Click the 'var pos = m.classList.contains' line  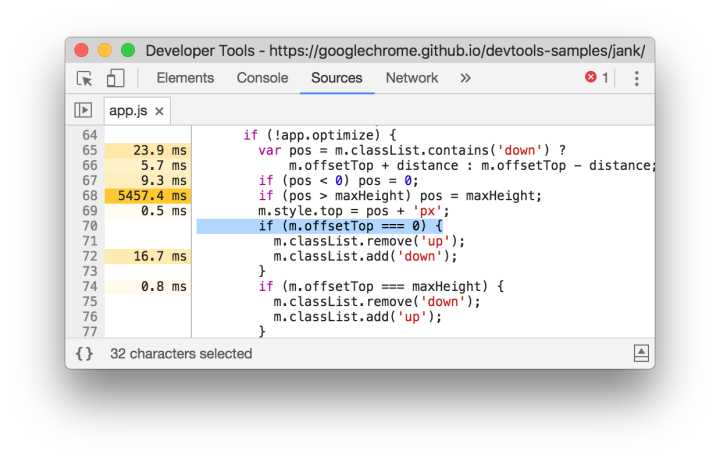pos(412,150)
